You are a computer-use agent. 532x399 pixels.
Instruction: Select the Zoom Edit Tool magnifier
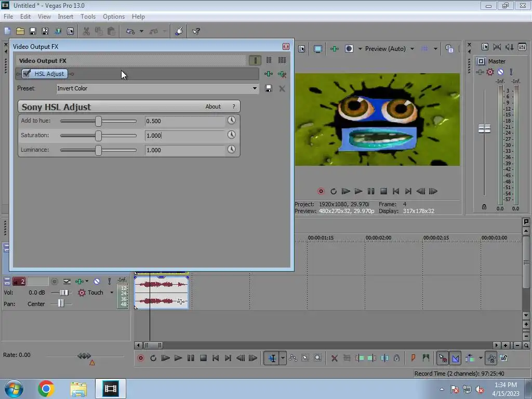317,358
